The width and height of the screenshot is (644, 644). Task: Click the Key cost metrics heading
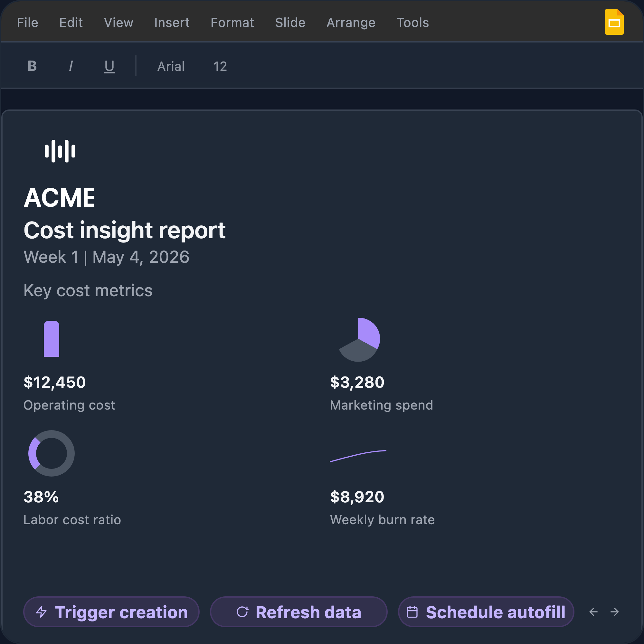88,290
